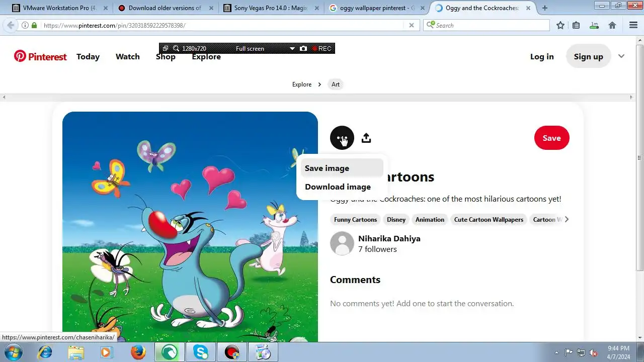Click the 1m downloads indicator icon
644x362 pixels.
point(594,25)
